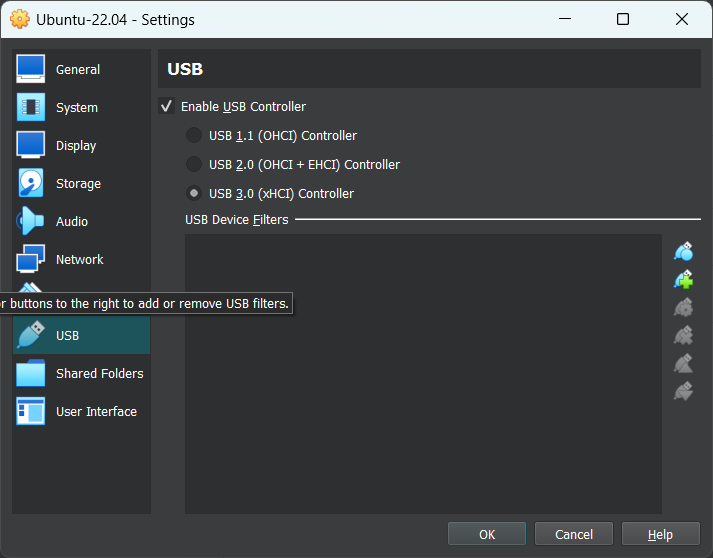The image size is (713, 558).
Task: Add new empty USB filter icon
Action: pyautogui.click(x=683, y=251)
